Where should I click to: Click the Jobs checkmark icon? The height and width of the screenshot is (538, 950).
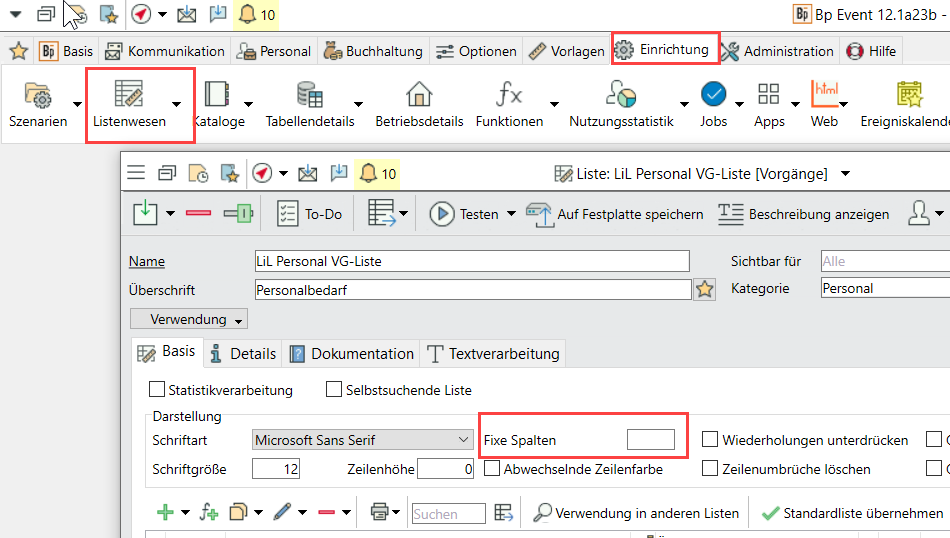(x=713, y=95)
